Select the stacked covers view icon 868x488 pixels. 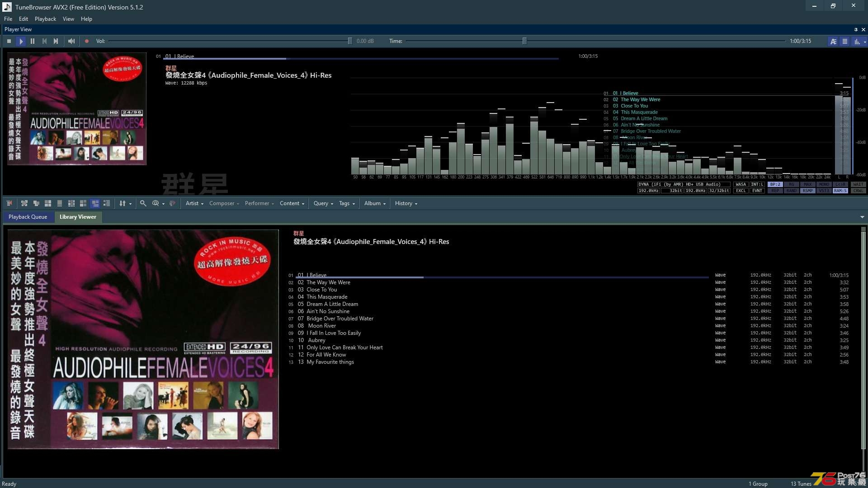36,203
